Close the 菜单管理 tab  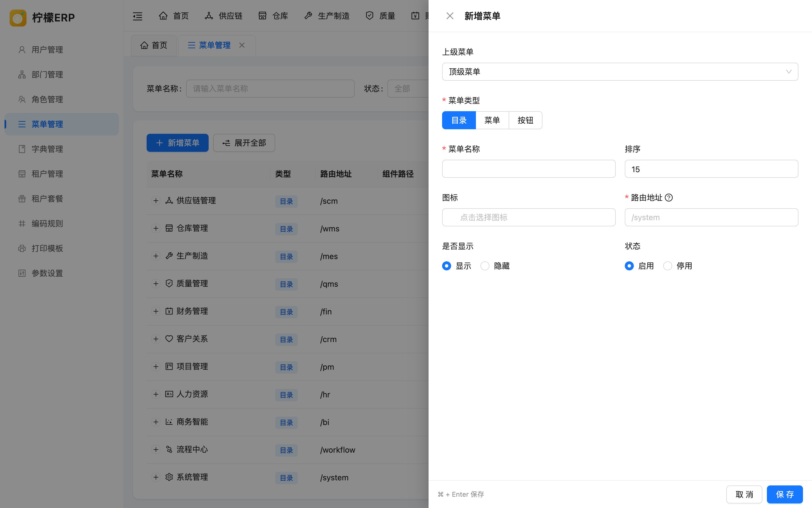point(242,45)
